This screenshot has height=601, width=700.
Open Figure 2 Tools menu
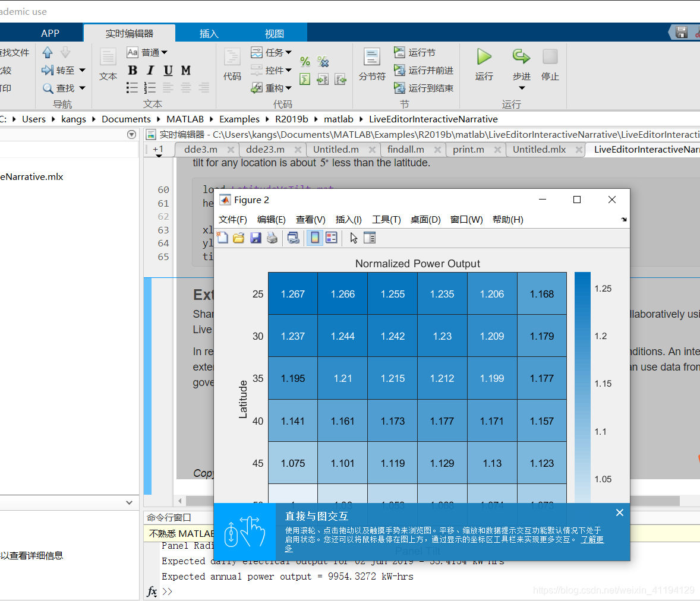tap(387, 220)
